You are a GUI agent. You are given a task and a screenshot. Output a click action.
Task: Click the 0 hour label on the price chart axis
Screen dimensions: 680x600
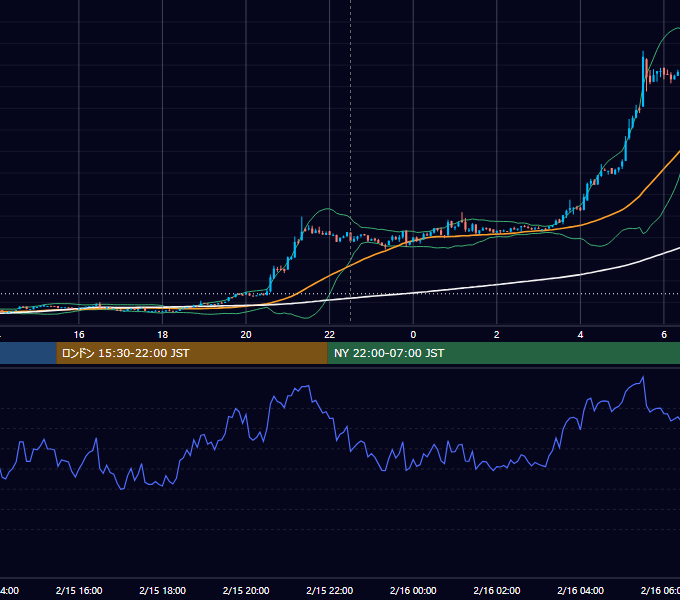pyautogui.click(x=413, y=335)
